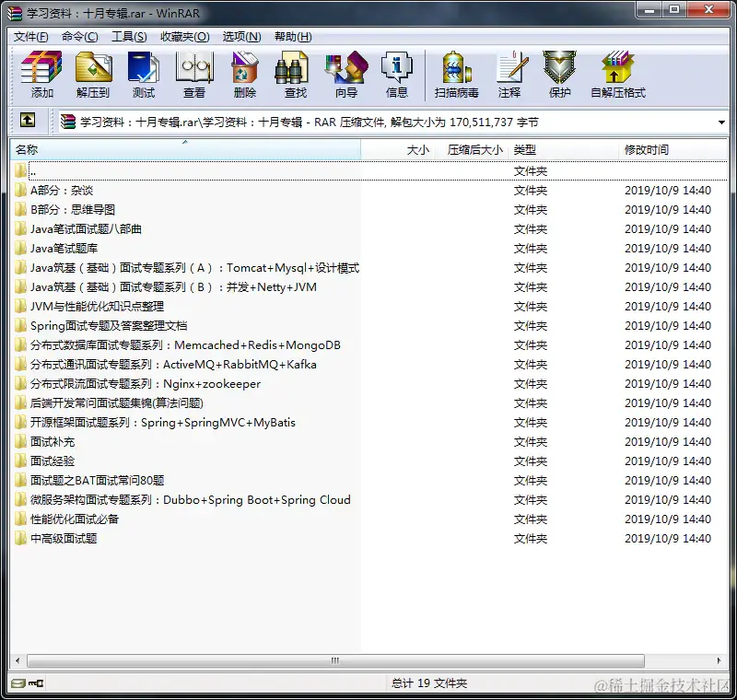This screenshot has width=737, height=700.
Task: Select folder ending Tomcat+Mysql+设计模式
Action: tap(194, 268)
